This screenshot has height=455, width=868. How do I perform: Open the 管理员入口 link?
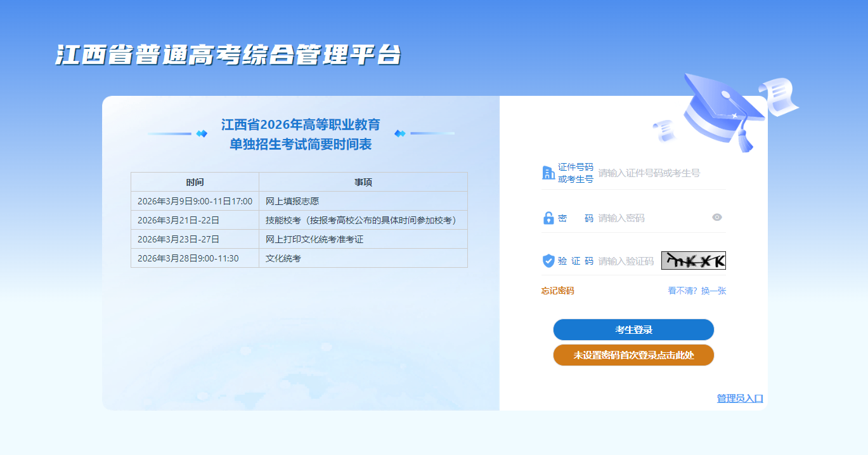(740, 399)
